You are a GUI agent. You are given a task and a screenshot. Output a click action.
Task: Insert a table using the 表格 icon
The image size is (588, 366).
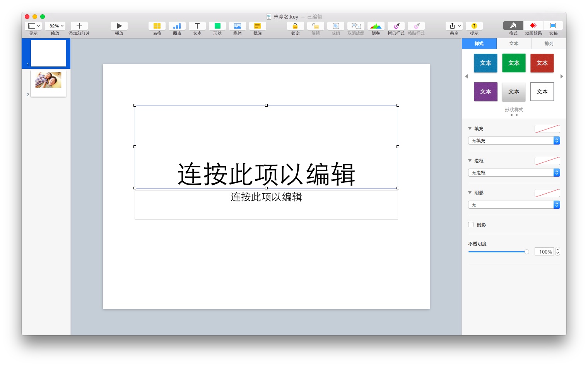click(157, 28)
